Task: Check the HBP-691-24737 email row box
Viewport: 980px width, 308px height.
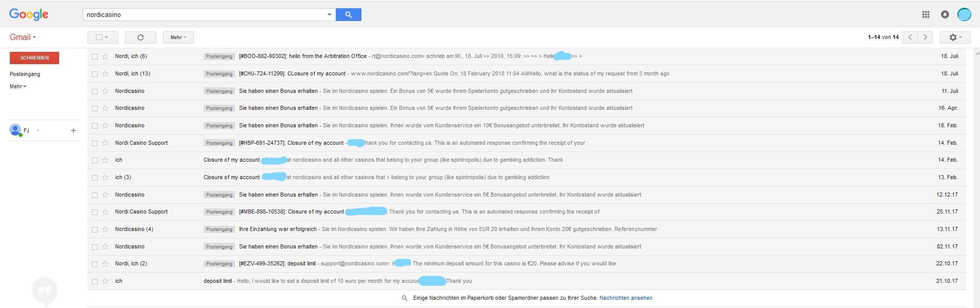Action: coord(95,143)
